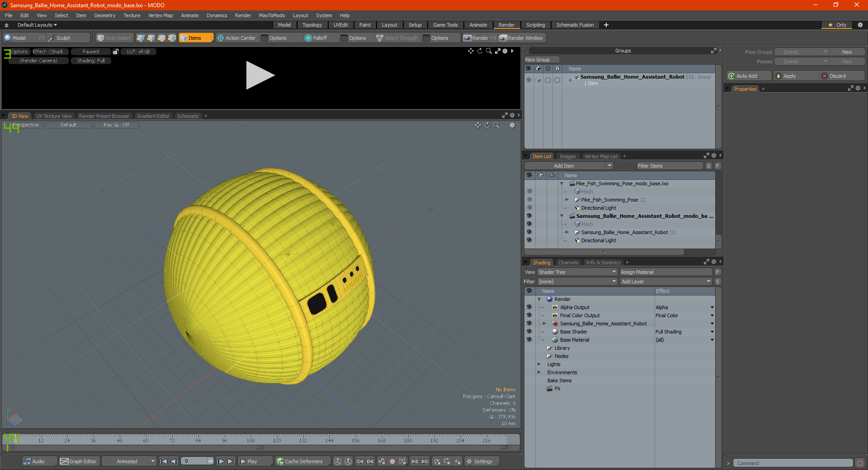
Task: Toggle visibility of Pike_Fish_Swimming_Pose item
Action: [x=529, y=200]
